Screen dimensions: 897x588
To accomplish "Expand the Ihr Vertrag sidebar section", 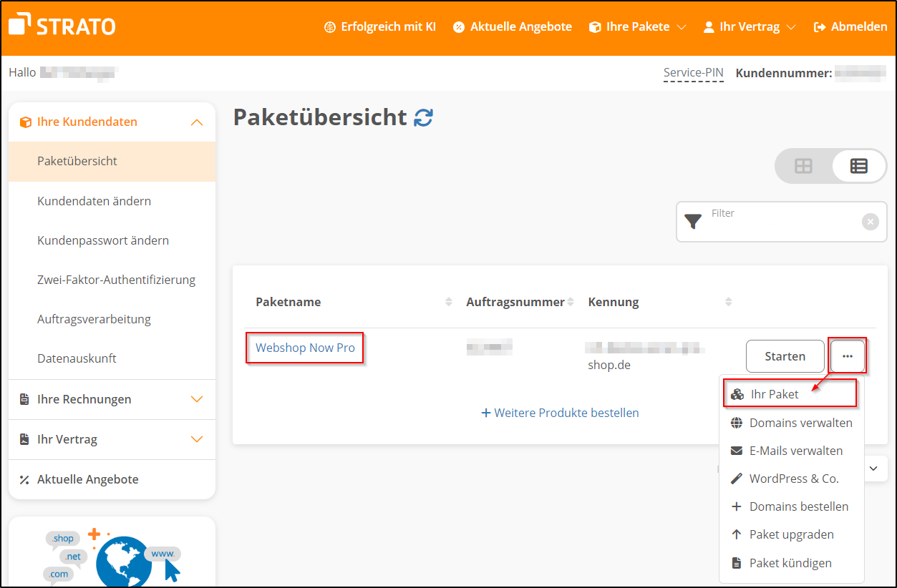I will click(197, 439).
